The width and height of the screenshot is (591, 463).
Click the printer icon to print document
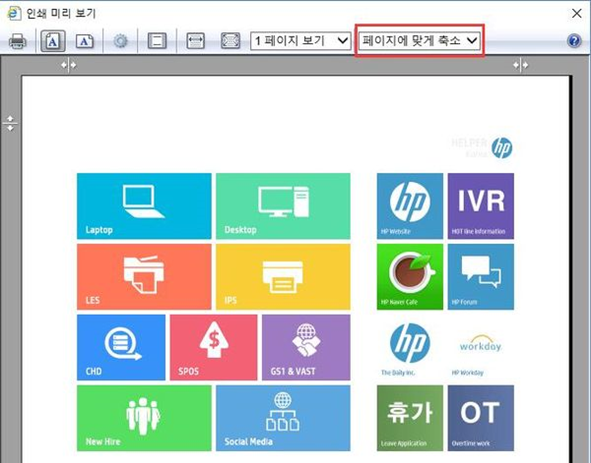click(17, 41)
